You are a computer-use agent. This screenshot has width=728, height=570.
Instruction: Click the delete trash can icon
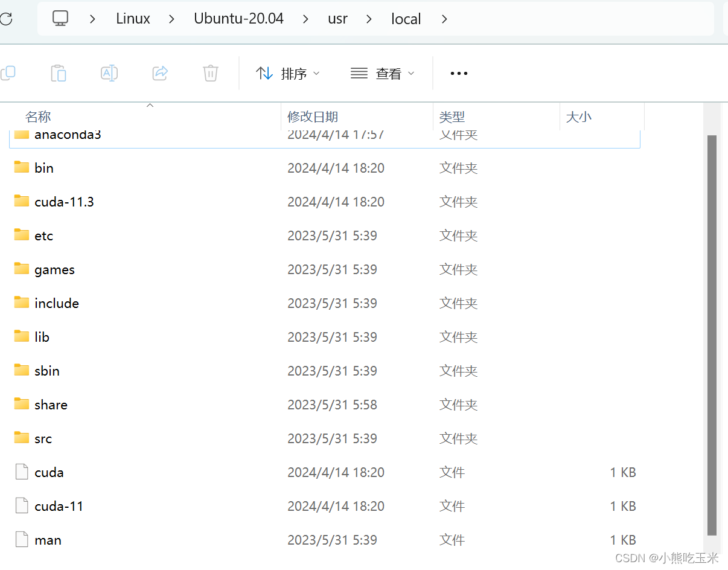(210, 74)
